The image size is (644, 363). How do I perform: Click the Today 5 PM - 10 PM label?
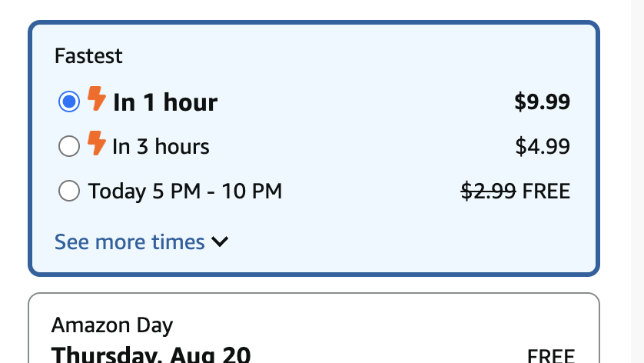(x=185, y=191)
